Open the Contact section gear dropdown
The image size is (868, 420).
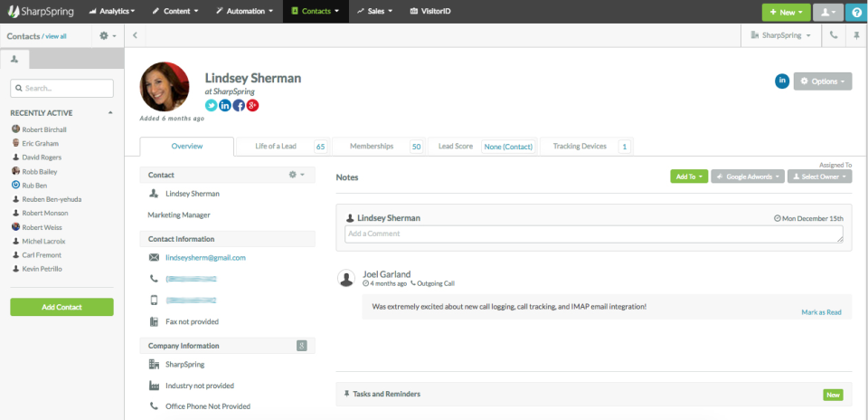297,175
